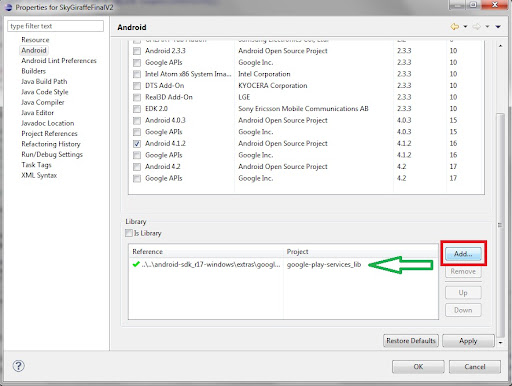512x386 pixels.
Task: Check the Real3D Add-On checkbox
Action: tap(137, 97)
